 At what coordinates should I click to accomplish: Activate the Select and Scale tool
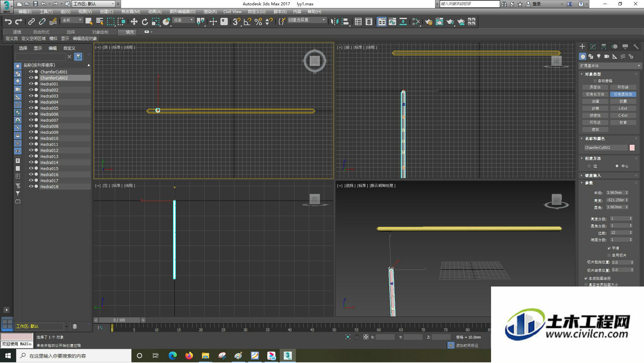point(155,22)
